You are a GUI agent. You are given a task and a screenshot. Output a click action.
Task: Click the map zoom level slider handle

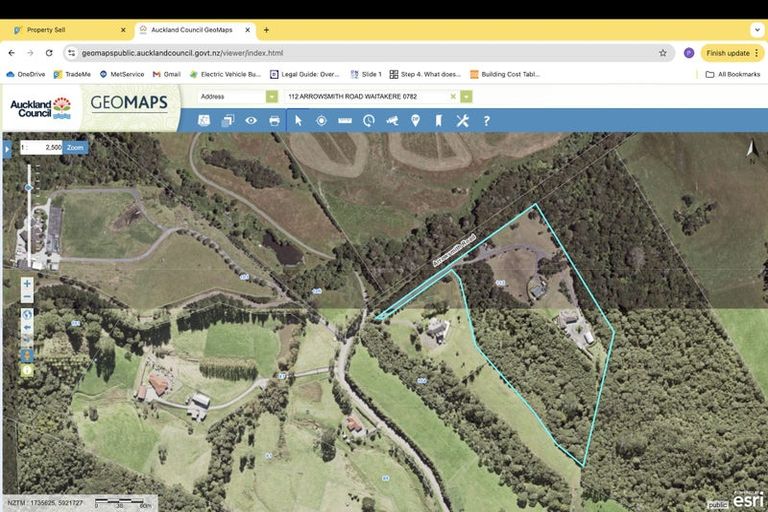28,187
